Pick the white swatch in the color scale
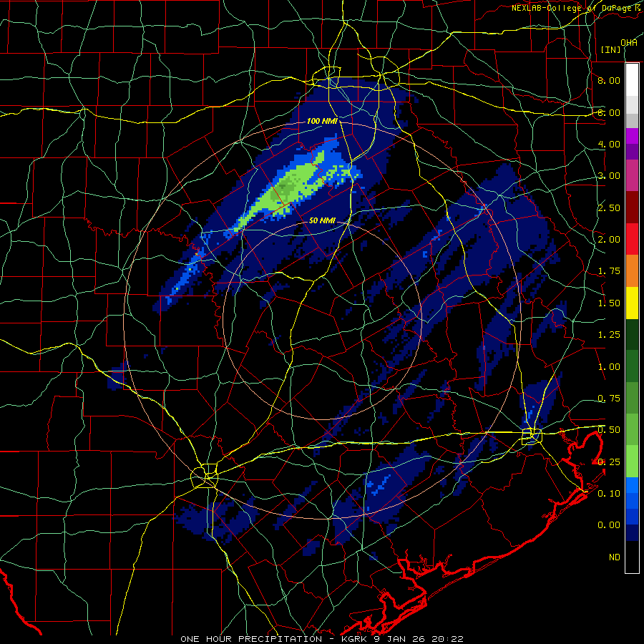Viewport: 644px width, 644px height. tap(632, 80)
